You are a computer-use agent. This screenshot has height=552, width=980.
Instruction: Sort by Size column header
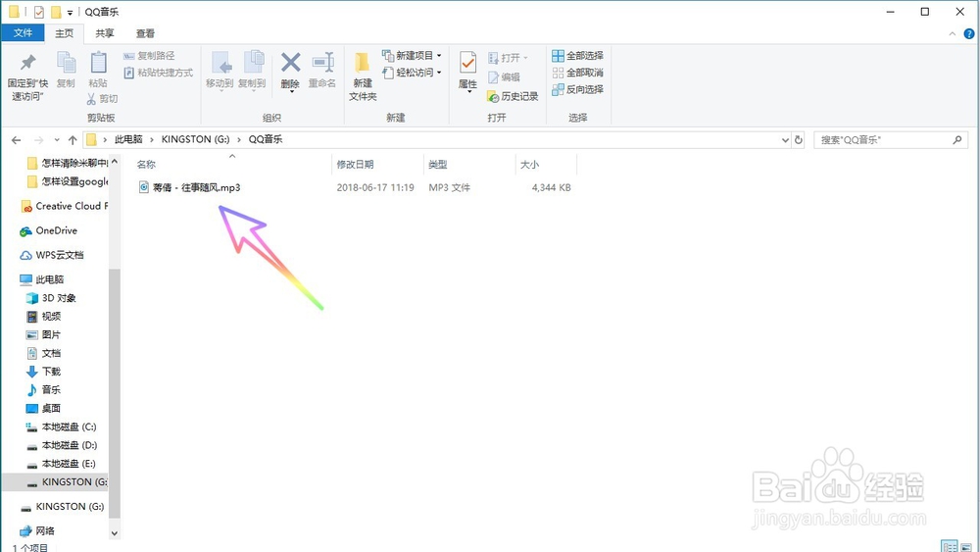point(546,165)
